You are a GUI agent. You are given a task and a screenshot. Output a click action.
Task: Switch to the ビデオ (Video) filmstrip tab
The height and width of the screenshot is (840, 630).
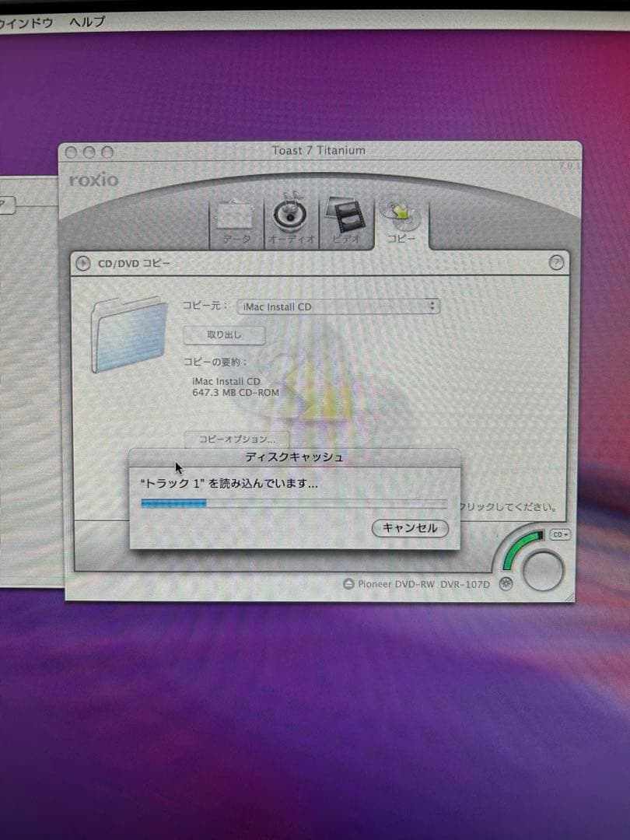(345, 222)
